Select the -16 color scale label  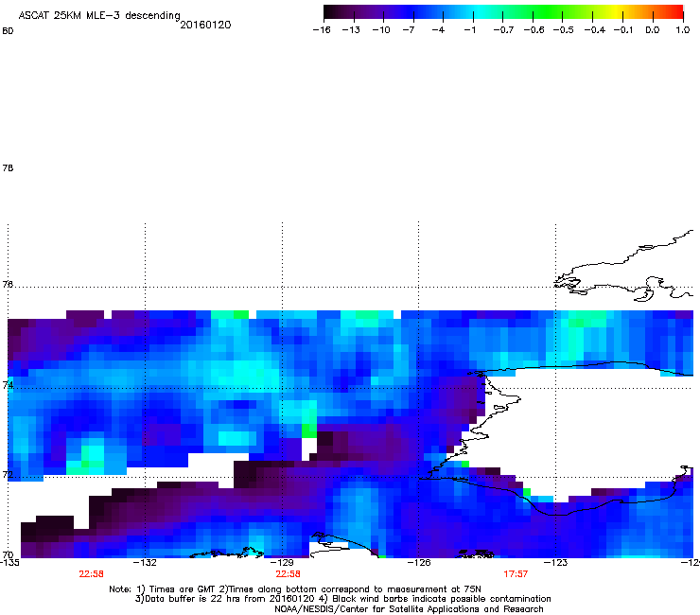pos(322,30)
